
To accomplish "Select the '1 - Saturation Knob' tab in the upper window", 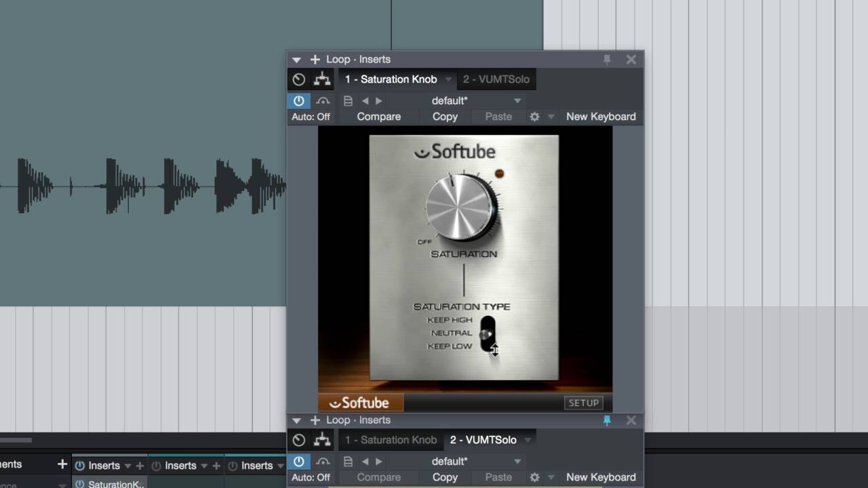I will coord(391,79).
